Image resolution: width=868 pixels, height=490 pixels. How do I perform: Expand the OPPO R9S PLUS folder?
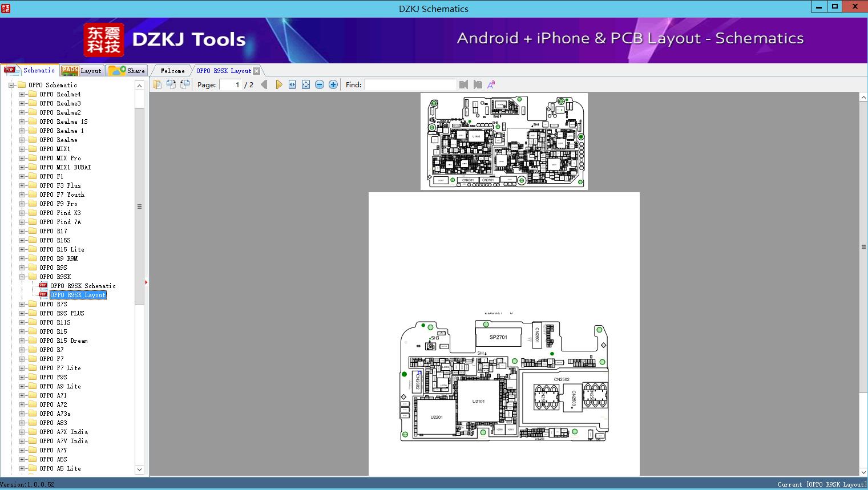coord(22,313)
